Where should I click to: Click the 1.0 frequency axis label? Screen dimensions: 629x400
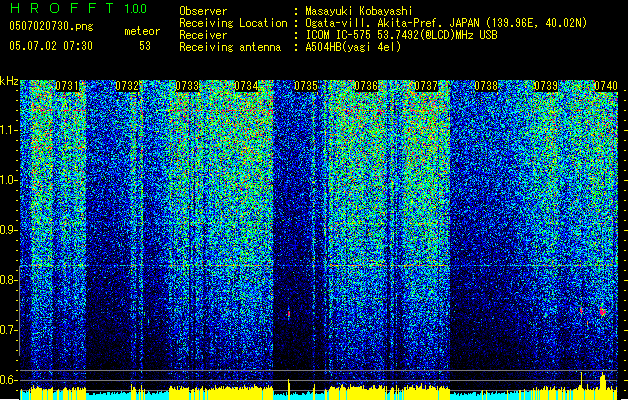9,180
